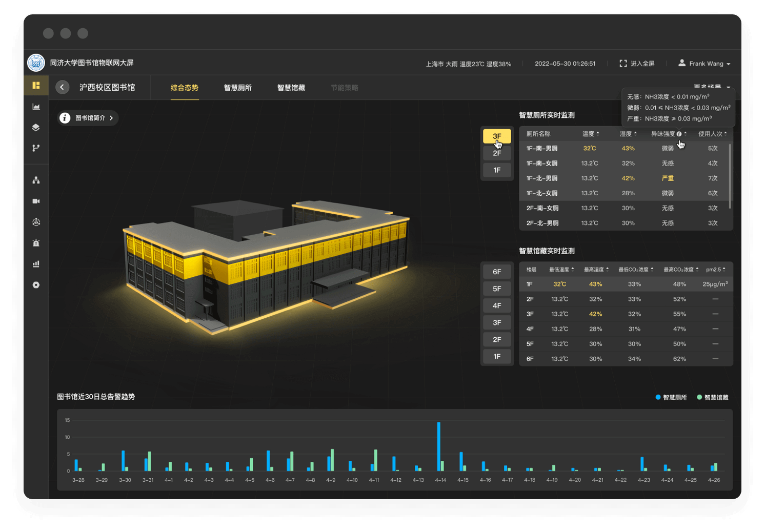Click the info icon beside 异味强度 column
The height and width of the screenshot is (532, 765).
coord(679,134)
